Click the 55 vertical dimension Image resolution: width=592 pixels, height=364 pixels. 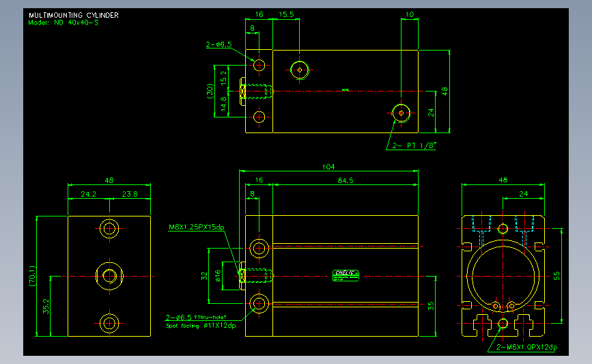(x=556, y=276)
